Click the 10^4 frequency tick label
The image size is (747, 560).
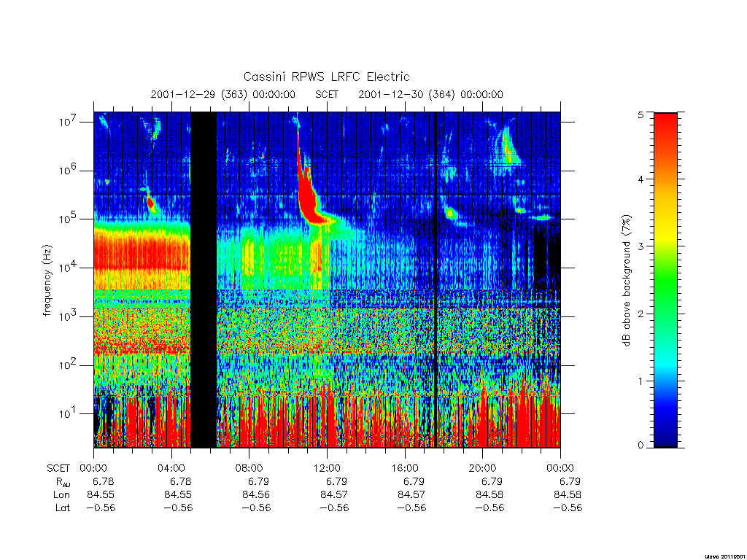click(x=69, y=268)
